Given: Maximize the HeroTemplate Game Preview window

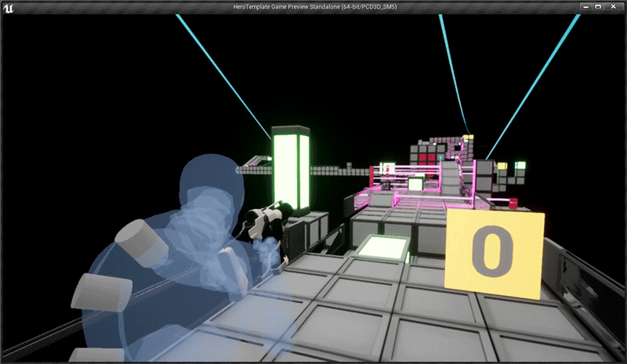Looking at the screenshot, I should click(x=598, y=6).
